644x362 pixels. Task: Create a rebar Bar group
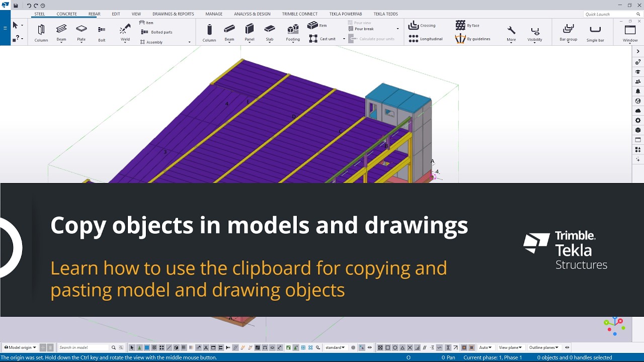click(569, 33)
